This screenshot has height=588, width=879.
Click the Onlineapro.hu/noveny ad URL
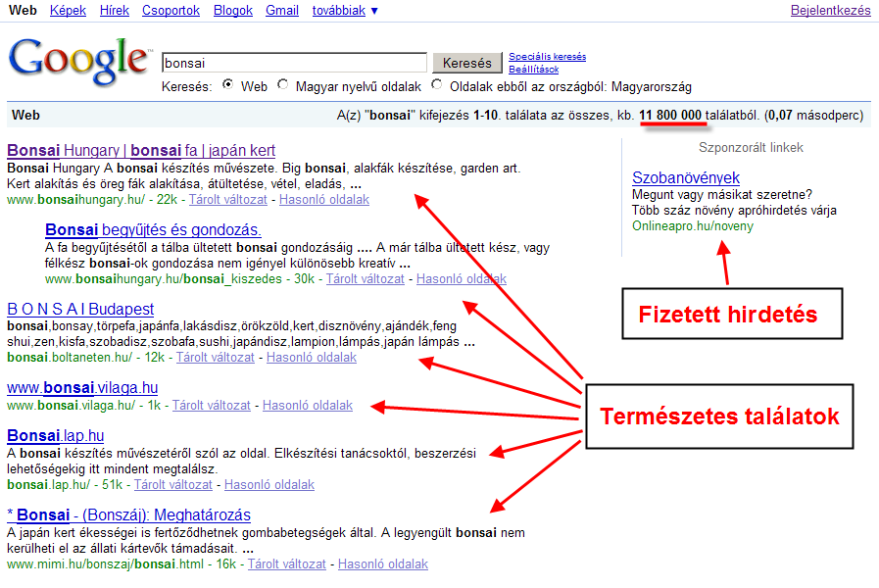point(693,226)
